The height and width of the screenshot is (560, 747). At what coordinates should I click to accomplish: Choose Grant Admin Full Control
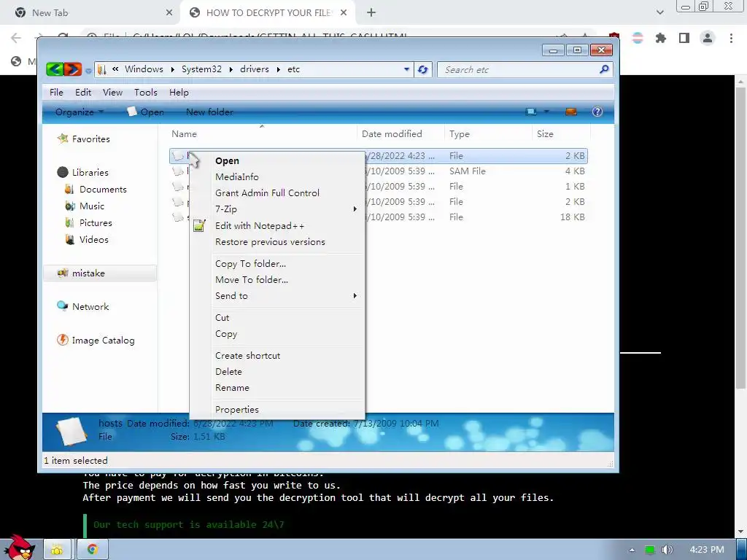[x=277, y=192]
